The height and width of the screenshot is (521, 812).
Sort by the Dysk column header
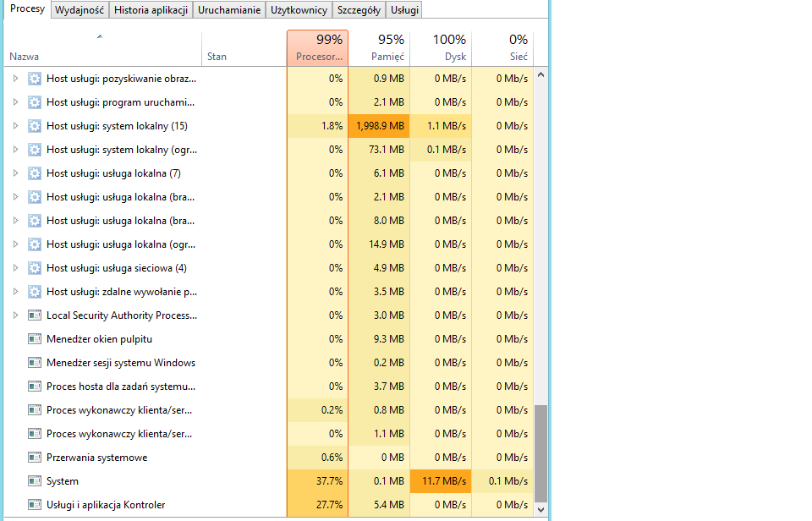(x=441, y=48)
